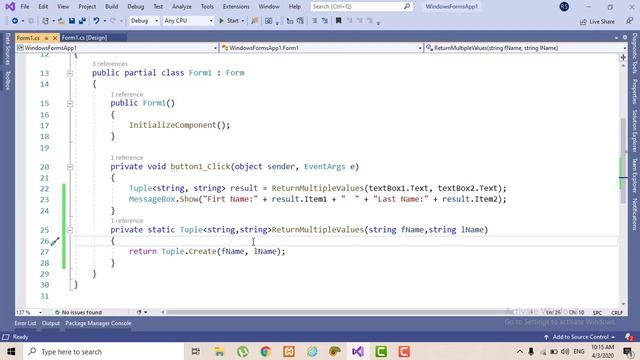
Task: Collapse the ReturnMultipleValues method at line 25
Action: (x=70, y=230)
